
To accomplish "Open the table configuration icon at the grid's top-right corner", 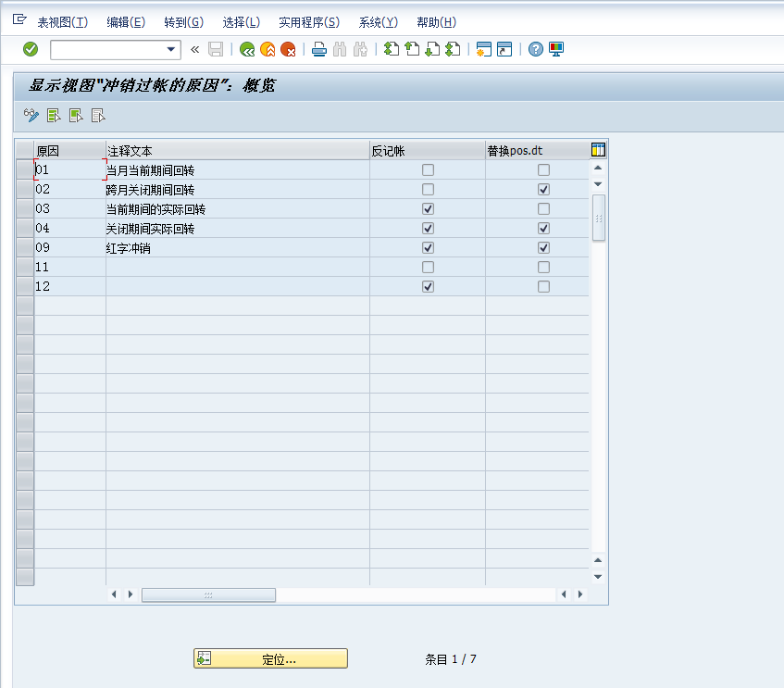I will 598,149.
